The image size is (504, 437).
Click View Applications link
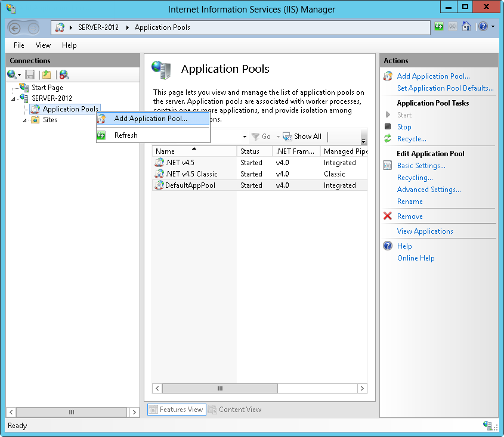point(425,231)
